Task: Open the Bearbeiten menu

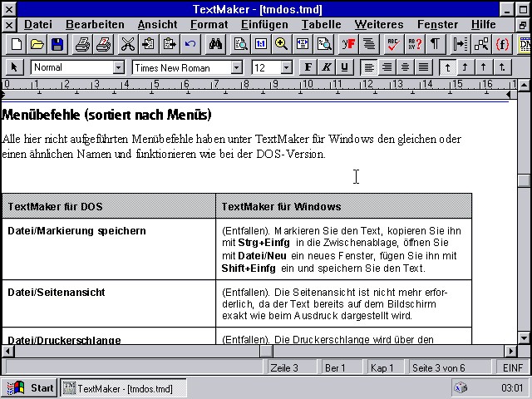Action: pyautogui.click(x=95, y=24)
